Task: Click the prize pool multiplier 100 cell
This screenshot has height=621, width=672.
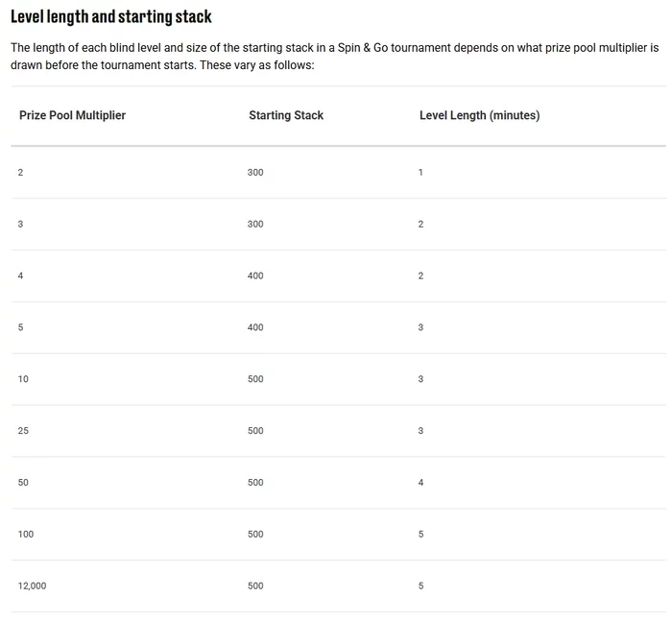Action: click(x=26, y=535)
